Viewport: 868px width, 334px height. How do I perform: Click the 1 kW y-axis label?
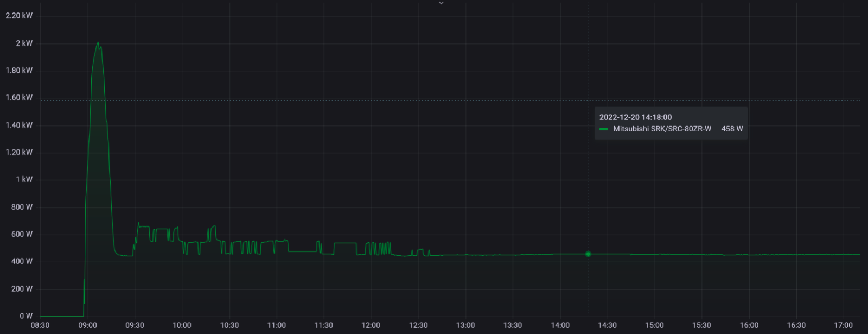click(24, 180)
